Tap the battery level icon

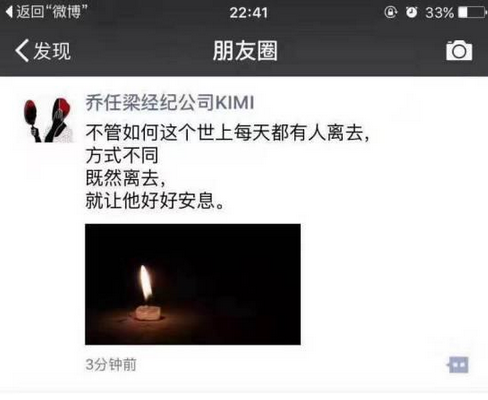pyautogui.click(x=472, y=13)
